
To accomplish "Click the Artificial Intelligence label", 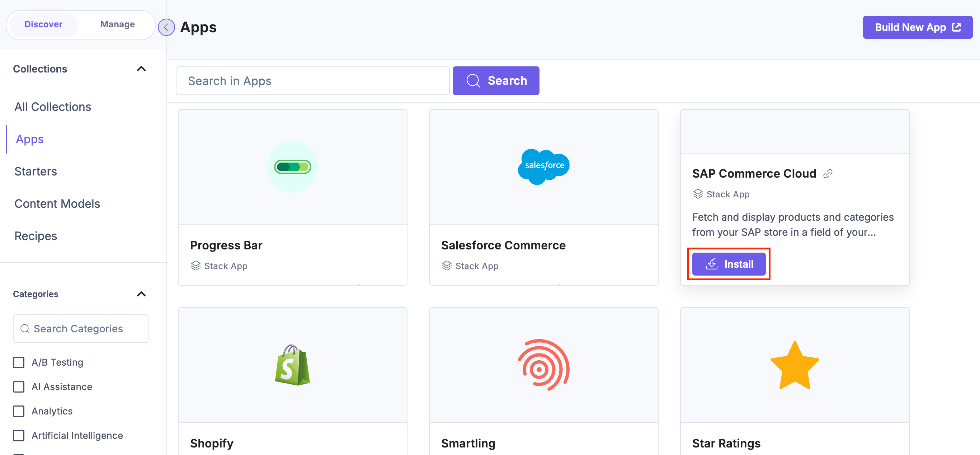I will click(x=77, y=435).
